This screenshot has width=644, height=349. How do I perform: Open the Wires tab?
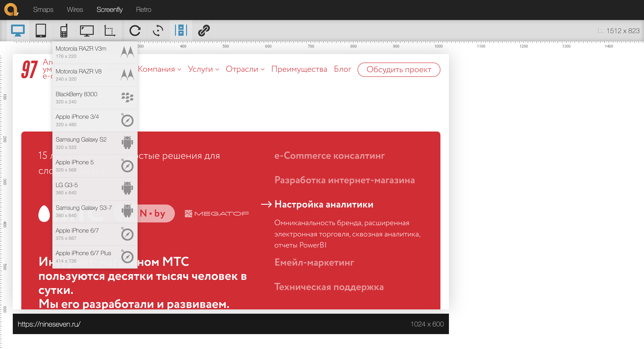[x=75, y=10]
